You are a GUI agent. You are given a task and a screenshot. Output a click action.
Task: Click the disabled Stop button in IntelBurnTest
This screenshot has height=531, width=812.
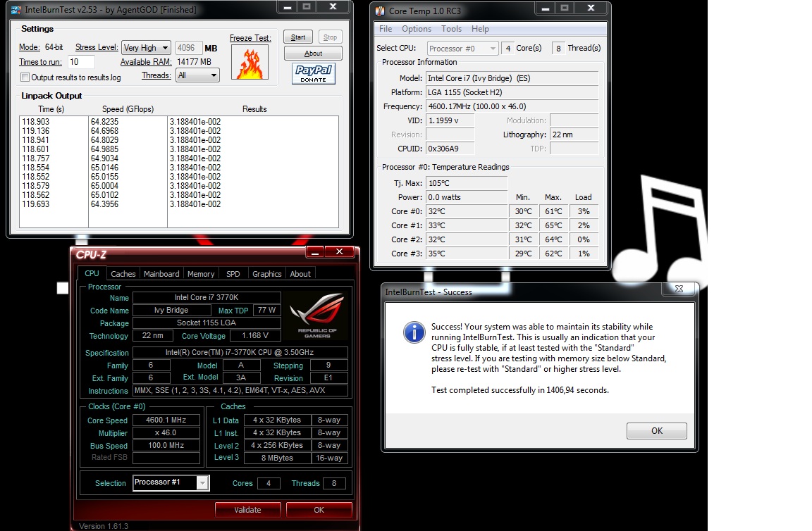coord(330,37)
